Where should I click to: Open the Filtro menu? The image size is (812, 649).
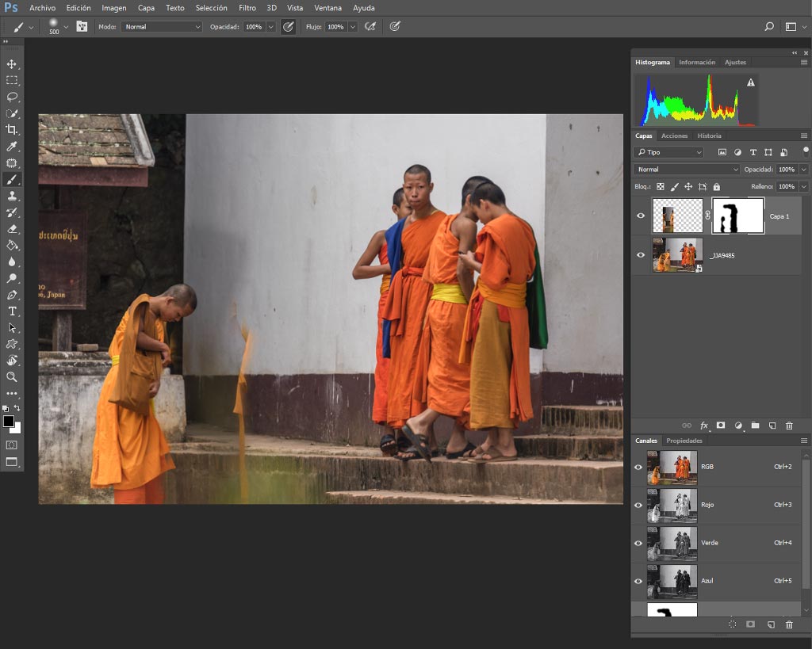pos(247,8)
